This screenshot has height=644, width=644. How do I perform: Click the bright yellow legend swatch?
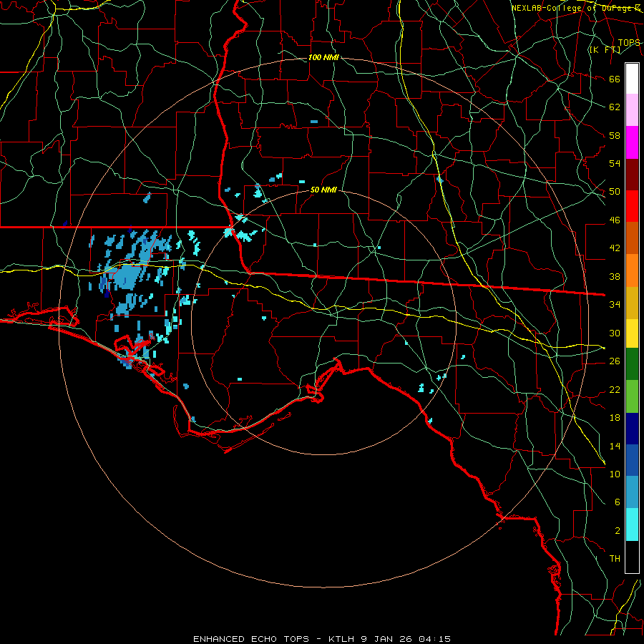pyautogui.click(x=632, y=333)
